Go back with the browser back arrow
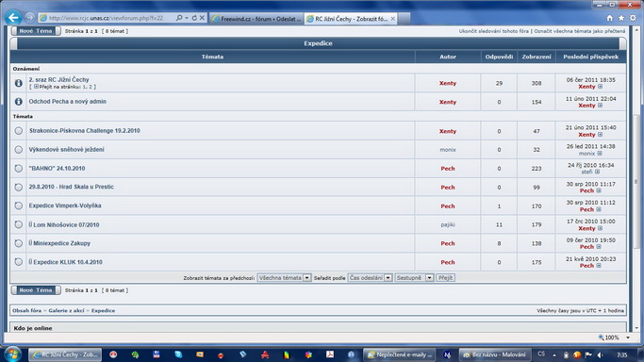644x362 pixels. 13,18
